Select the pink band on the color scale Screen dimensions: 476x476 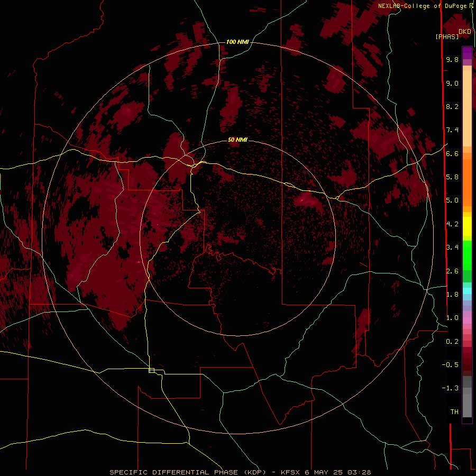tap(467, 321)
